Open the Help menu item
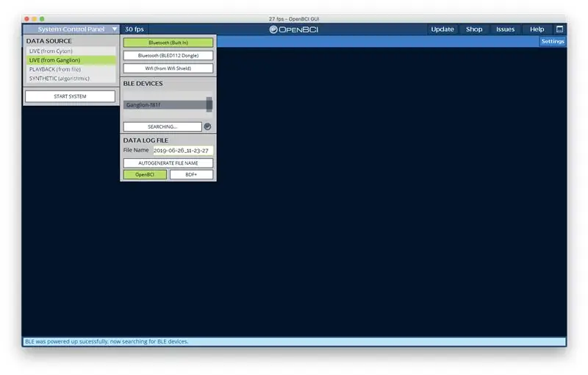The width and height of the screenshot is (588, 375). 537,29
